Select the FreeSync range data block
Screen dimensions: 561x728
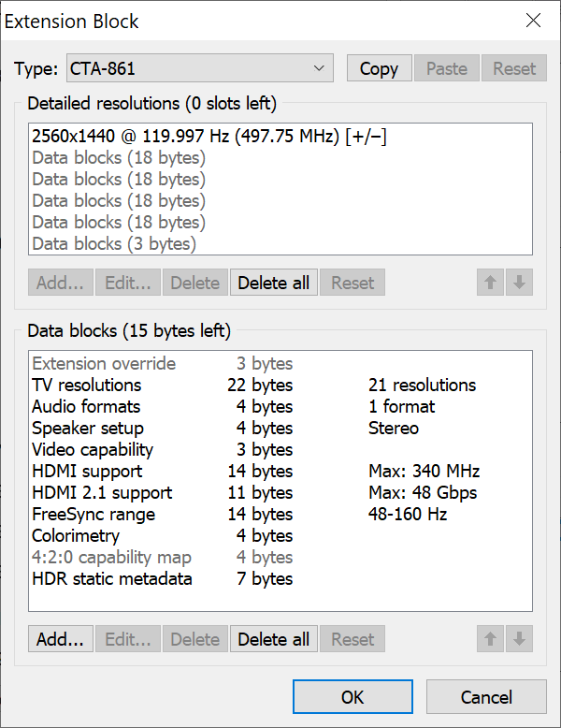[93, 515]
